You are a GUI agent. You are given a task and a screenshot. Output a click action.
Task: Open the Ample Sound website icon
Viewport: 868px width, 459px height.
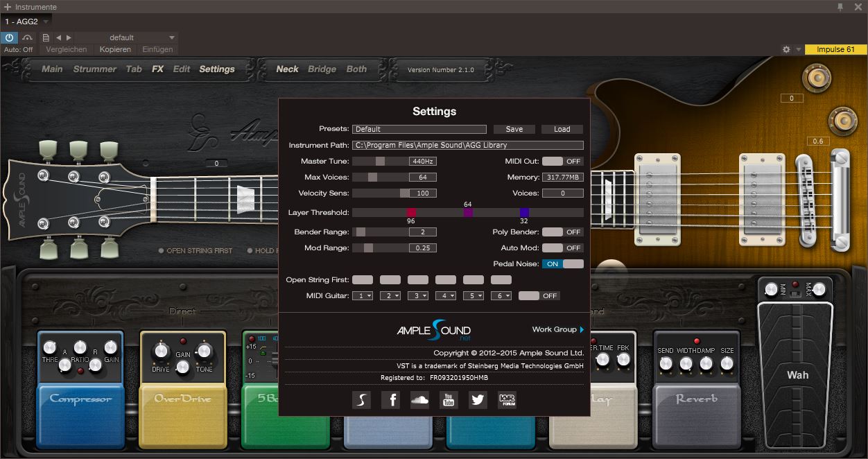click(x=361, y=399)
